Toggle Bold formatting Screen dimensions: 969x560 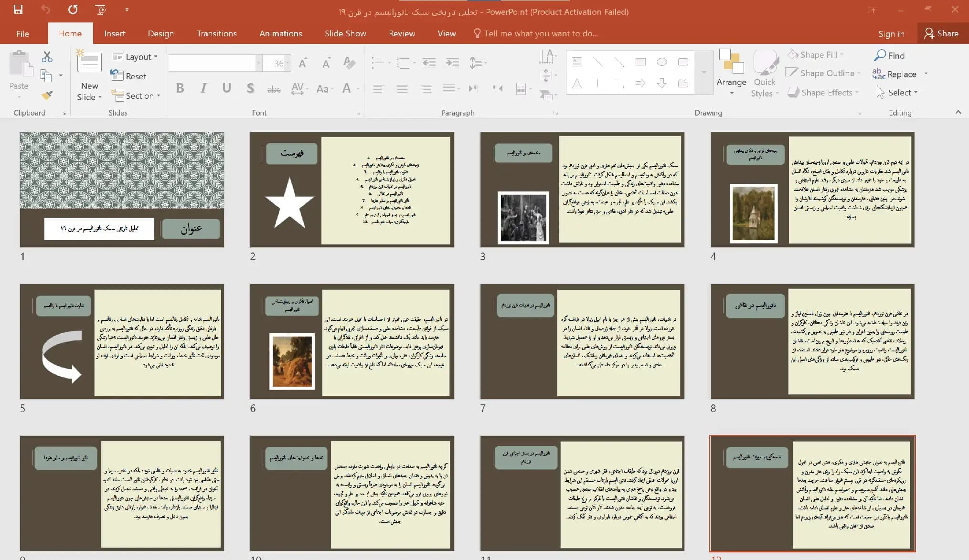pyautogui.click(x=180, y=88)
